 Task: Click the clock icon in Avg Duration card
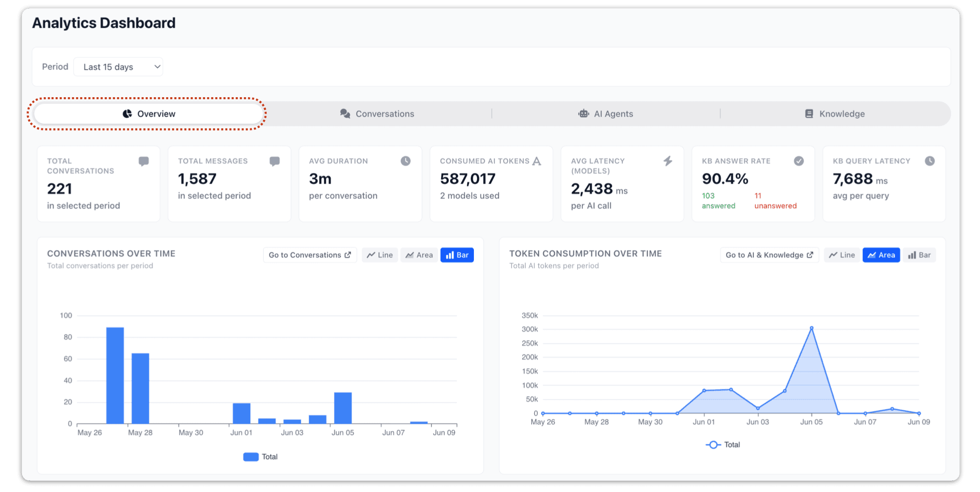click(406, 161)
